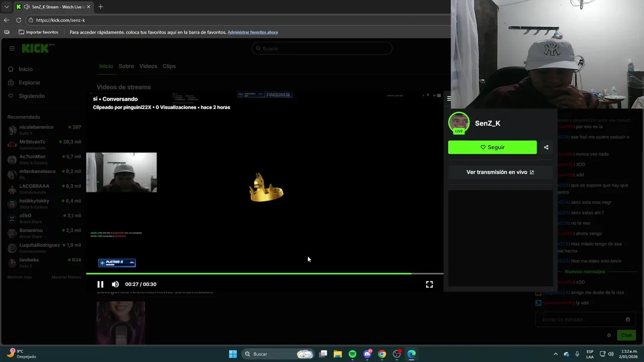Open recommended channel zEkO
Image resolution: width=644 pixels, height=362 pixels.
(44, 218)
